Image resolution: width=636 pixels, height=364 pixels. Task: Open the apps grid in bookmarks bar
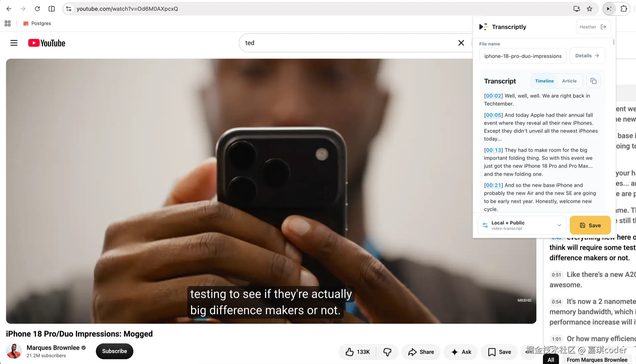[x=8, y=24]
